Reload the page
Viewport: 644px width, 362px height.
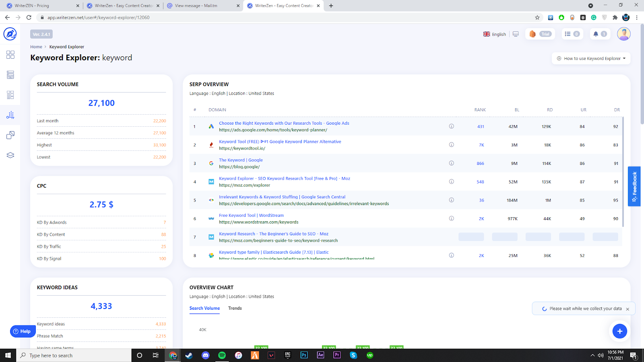pyautogui.click(x=29, y=17)
